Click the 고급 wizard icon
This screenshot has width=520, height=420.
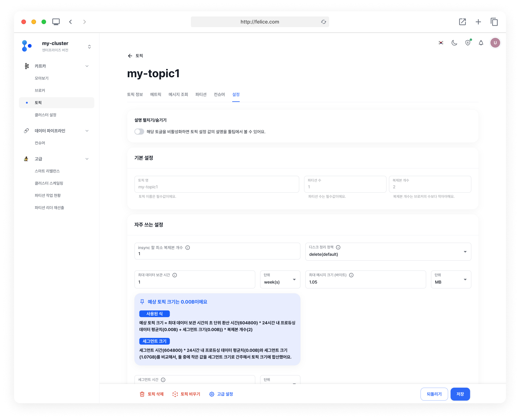pos(26,159)
